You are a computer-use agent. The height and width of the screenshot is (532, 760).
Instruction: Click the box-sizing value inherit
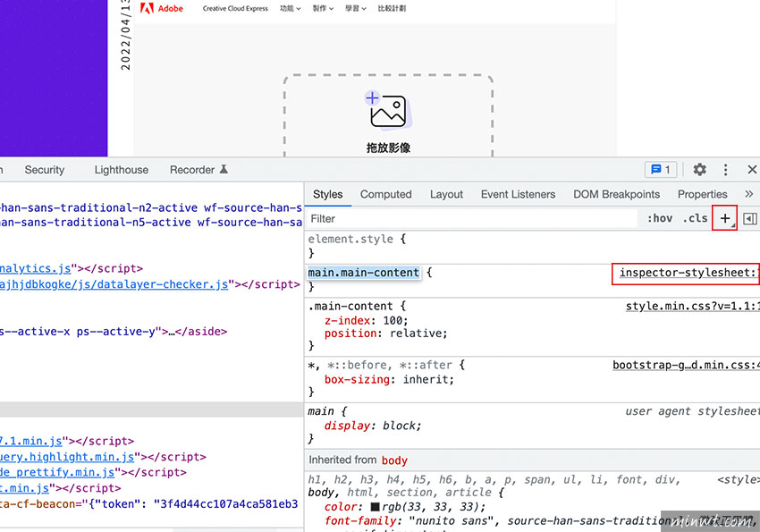coord(426,379)
